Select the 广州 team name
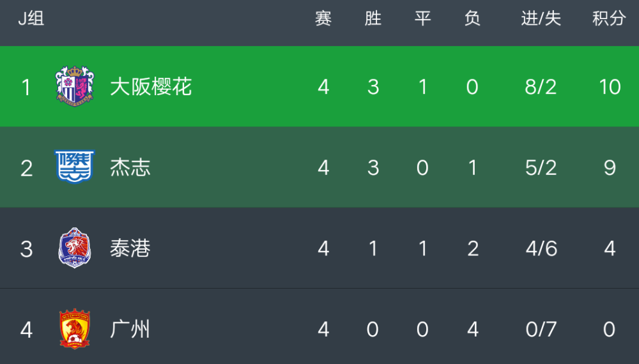 [130, 329]
